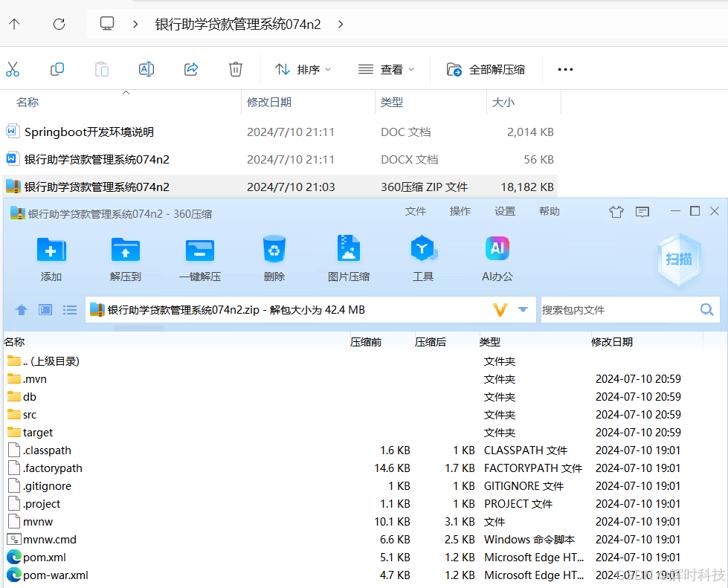The height and width of the screenshot is (588, 728).
Task: Select the 银行助学贷款管理系统074n2 ZIP file row
Action: coord(280,187)
